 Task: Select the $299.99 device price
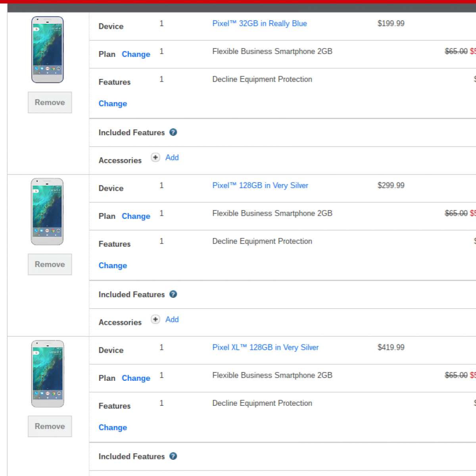coord(391,185)
